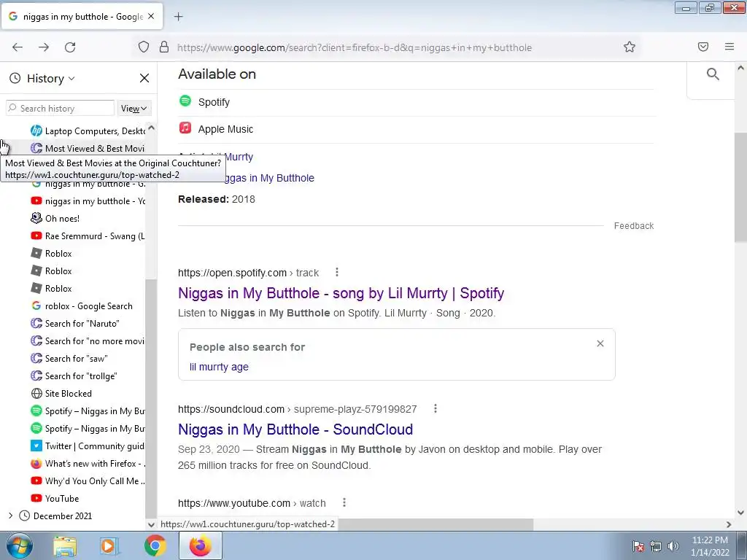Dismiss the People also search for box
Screen dimensions: 747x560
click(600, 344)
